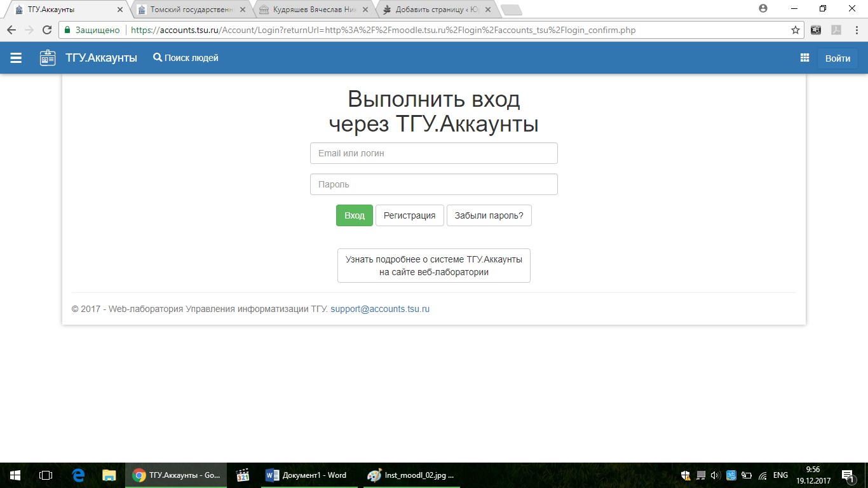868x488 pixels.
Task: Open Action Center from the notification icon
Action: pos(847,475)
